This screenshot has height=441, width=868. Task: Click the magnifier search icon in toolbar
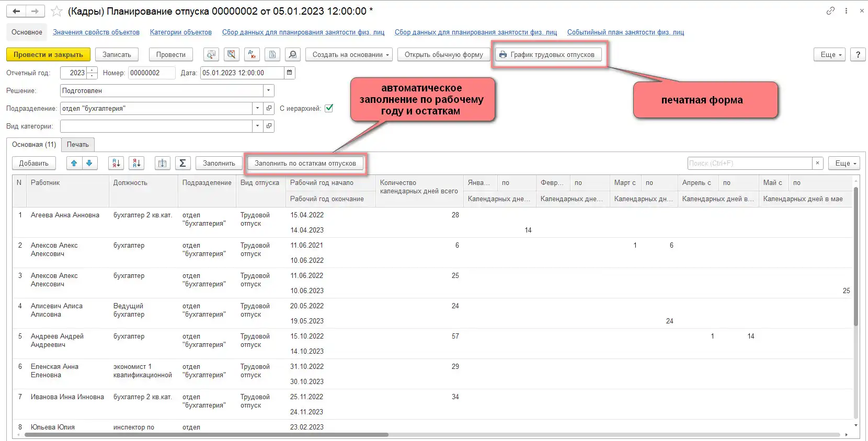[x=293, y=55]
